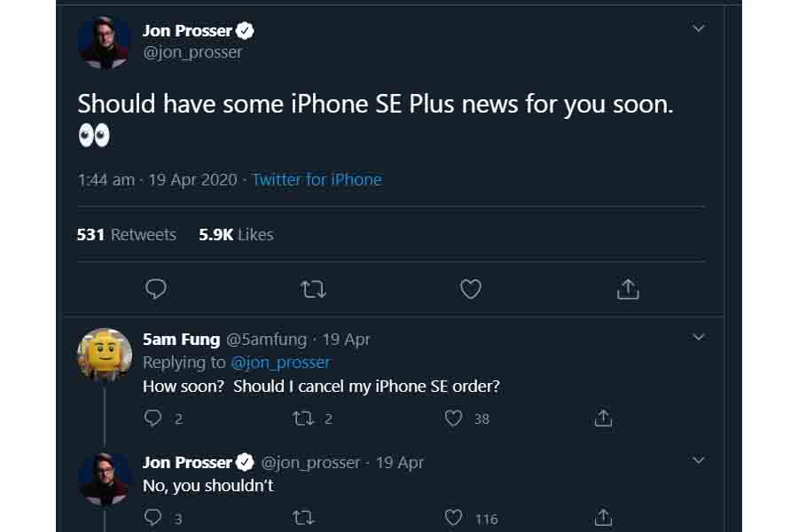Click the Twitter for iPhone source link
The image size is (798, 532).
tap(317, 179)
